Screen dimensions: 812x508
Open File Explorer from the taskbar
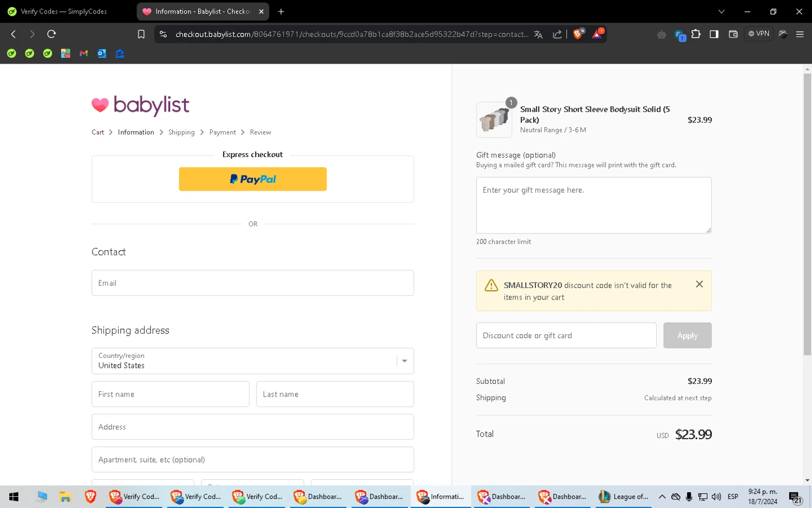[x=66, y=497]
